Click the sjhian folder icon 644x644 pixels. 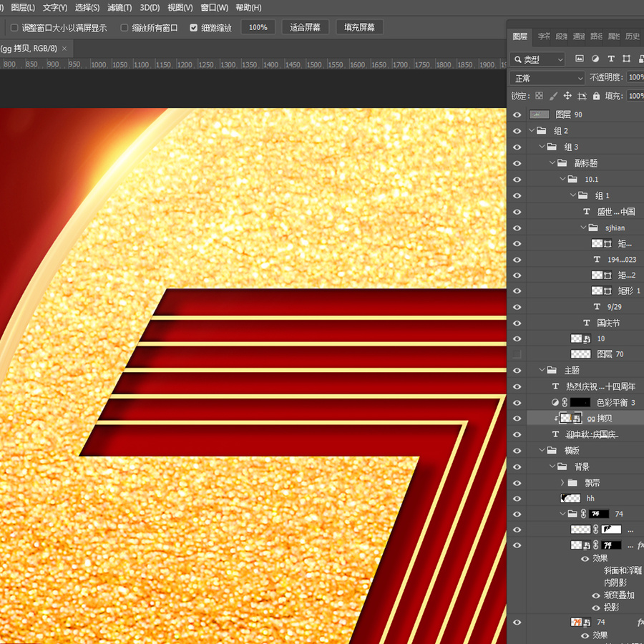click(593, 228)
